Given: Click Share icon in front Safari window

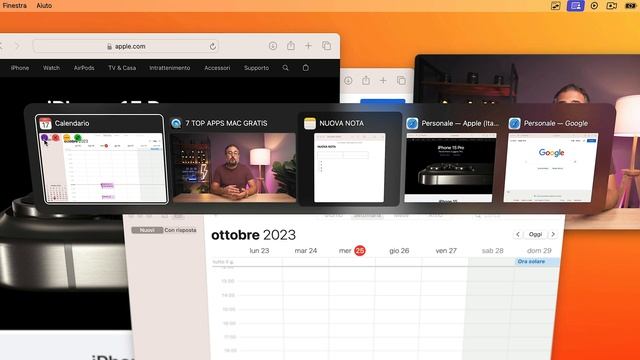Looking at the screenshot, I should point(291,46).
